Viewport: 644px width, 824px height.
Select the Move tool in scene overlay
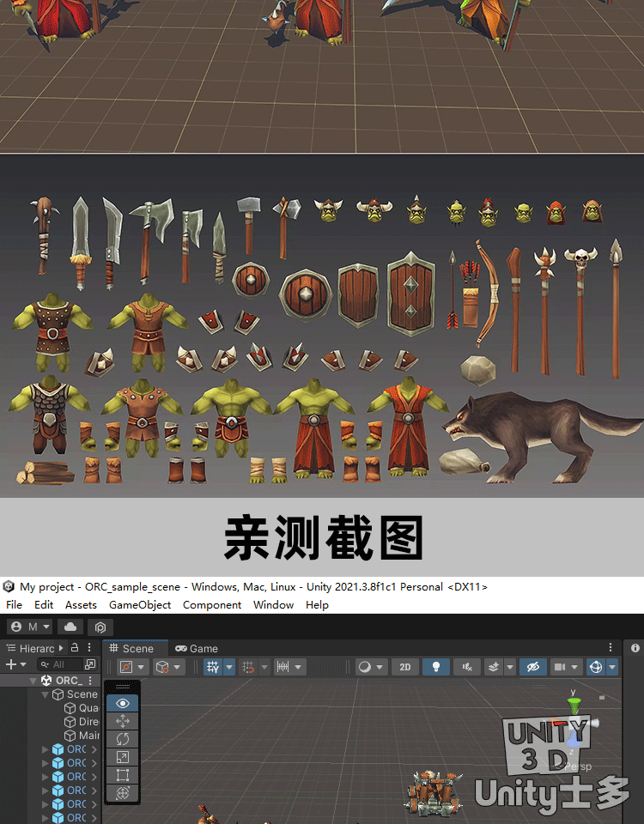[122, 721]
